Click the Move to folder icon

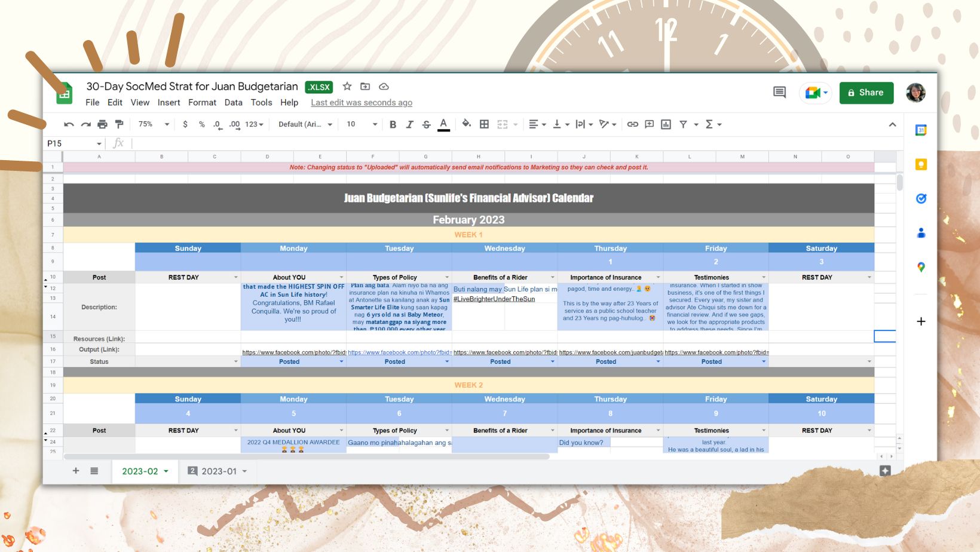click(x=365, y=87)
